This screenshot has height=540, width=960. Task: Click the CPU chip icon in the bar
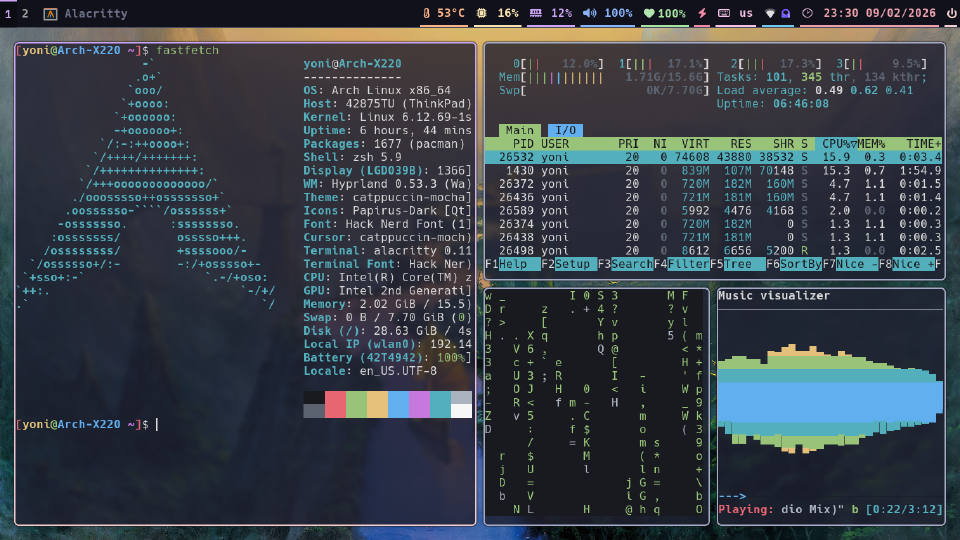click(x=482, y=13)
